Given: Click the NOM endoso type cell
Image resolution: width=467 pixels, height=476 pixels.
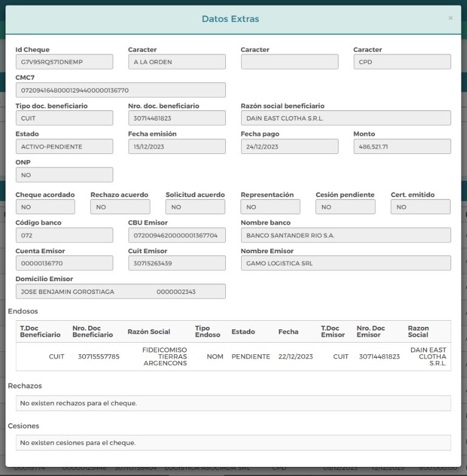Looking at the screenshot, I should (x=215, y=357).
